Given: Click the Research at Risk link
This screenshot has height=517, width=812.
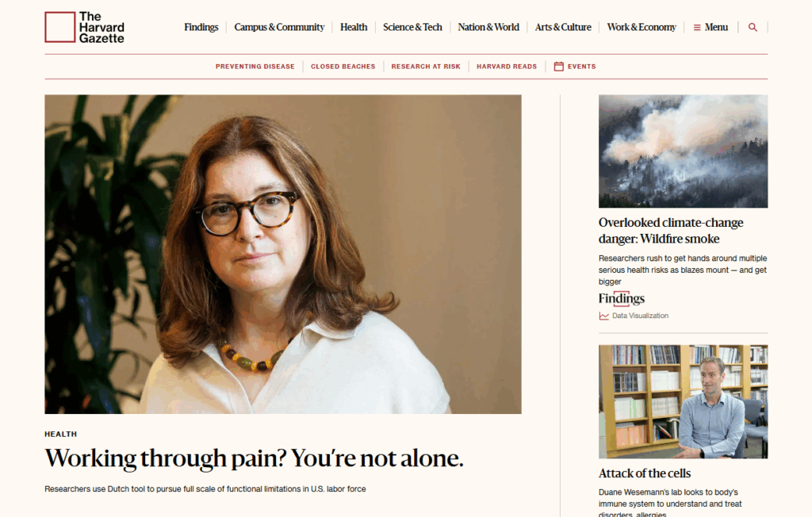Looking at the screenshot, I should click(x=426, y=67).
